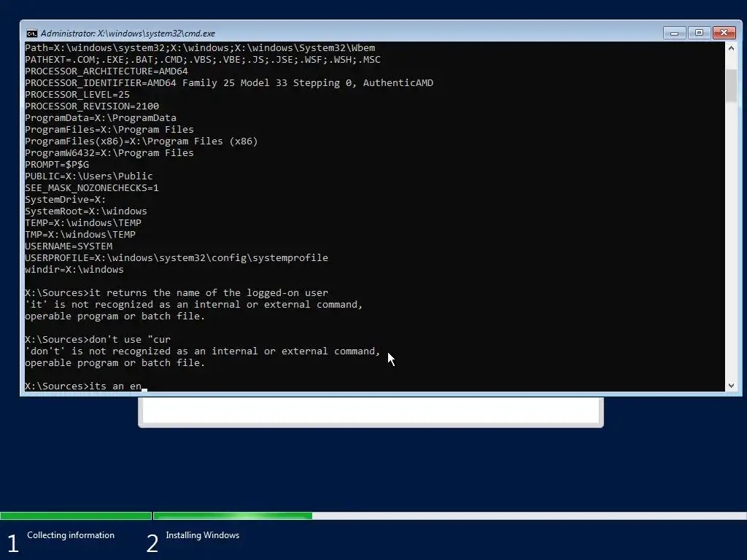Click the 'PUBLIC=X:\Users\Public' line
Image resolution: width=747 pixels, height=560 pixels.
click(88, 176)
